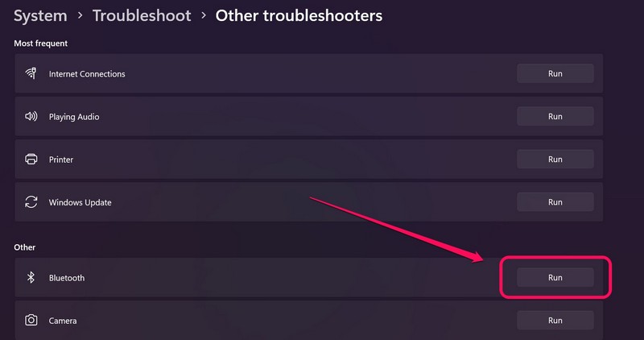Select the Camera label text
The width and height of the screenshot is (644, 340).
[x=63, y=321]
